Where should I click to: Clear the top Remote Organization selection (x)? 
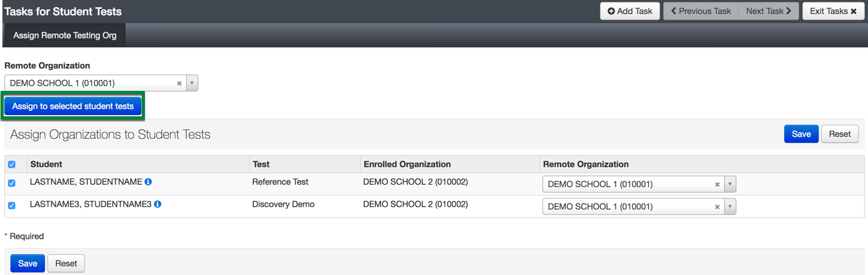[179, 84]
